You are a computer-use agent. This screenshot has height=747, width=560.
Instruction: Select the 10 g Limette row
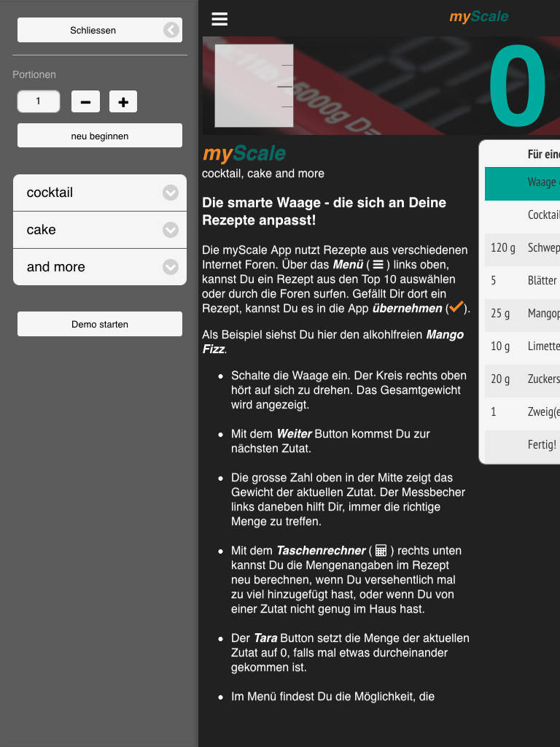coord(522,348)
